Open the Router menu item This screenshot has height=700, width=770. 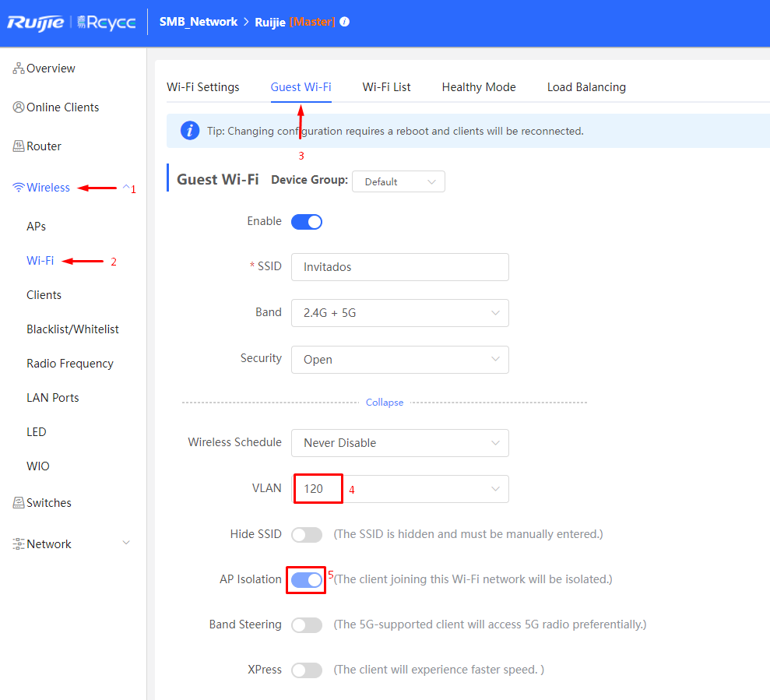click(x=44, y=146)
